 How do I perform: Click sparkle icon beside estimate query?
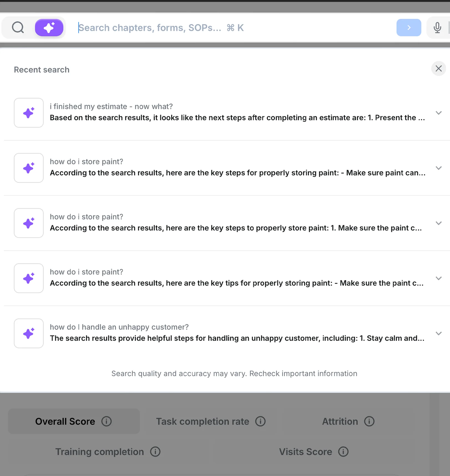point(29,113)
